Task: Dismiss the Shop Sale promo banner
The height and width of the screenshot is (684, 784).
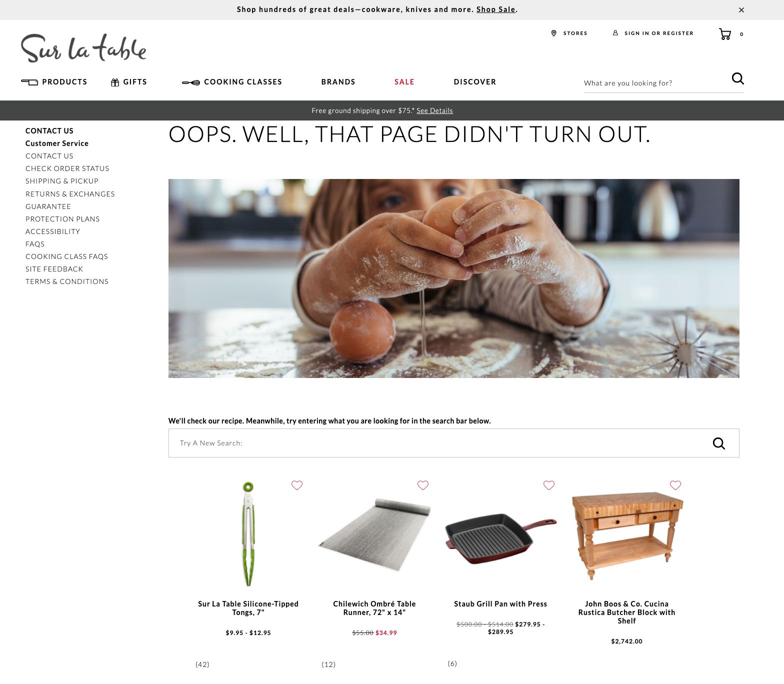Action: coord(741,10)
